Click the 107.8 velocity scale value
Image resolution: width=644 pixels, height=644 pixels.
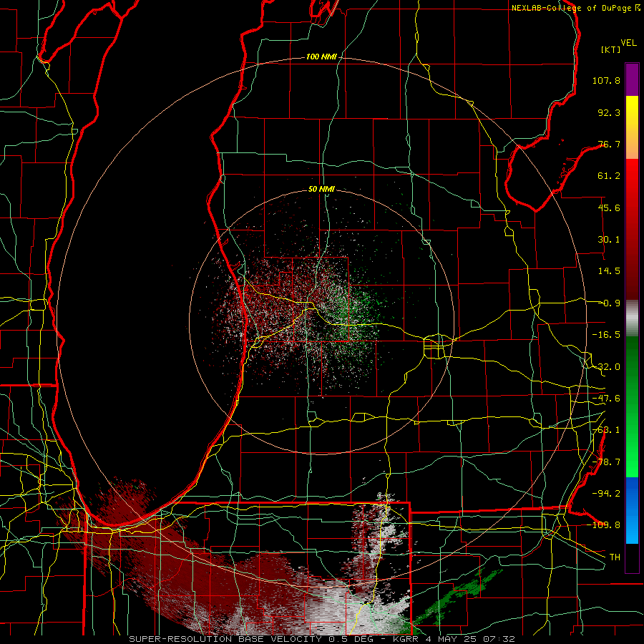click(606, 80)
